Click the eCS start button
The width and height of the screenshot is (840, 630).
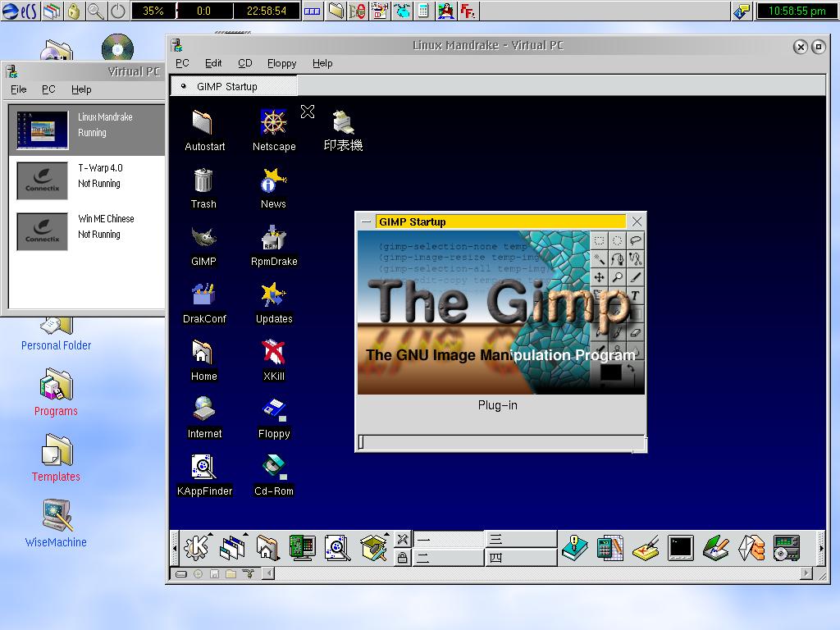pyautogui.click(x=20, y=11)
